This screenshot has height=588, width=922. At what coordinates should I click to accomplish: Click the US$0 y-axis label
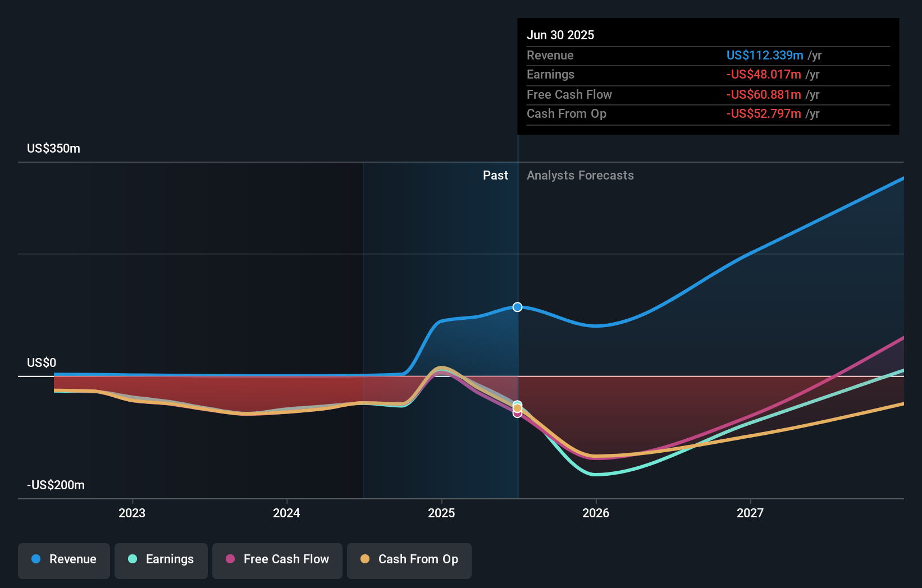(42, 363)
